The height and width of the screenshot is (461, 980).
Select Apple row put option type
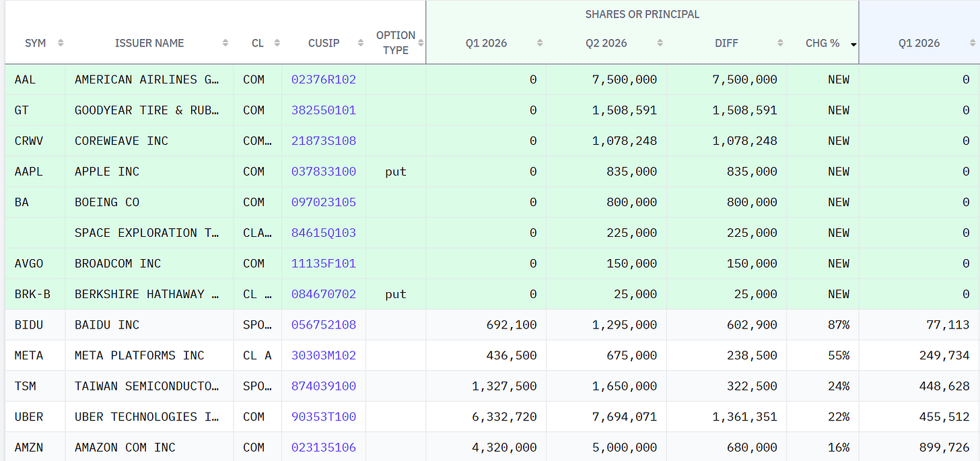[x=396, y=172]
